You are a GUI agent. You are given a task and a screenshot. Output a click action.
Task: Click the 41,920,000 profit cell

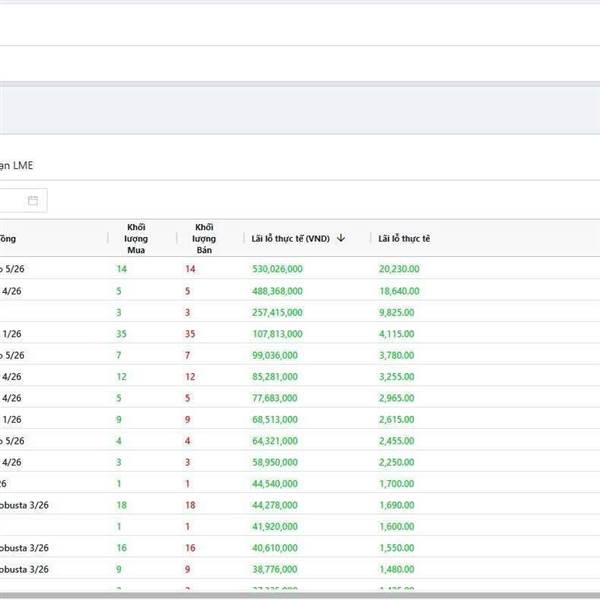[x=277, y=526]
